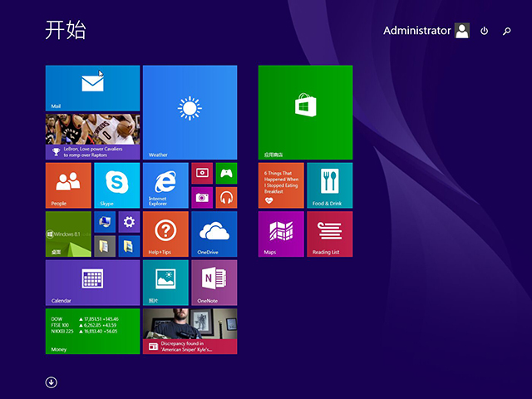Open the Windows 8.1 Desktop tile
The image size is (532, 399).
point(68,234)
